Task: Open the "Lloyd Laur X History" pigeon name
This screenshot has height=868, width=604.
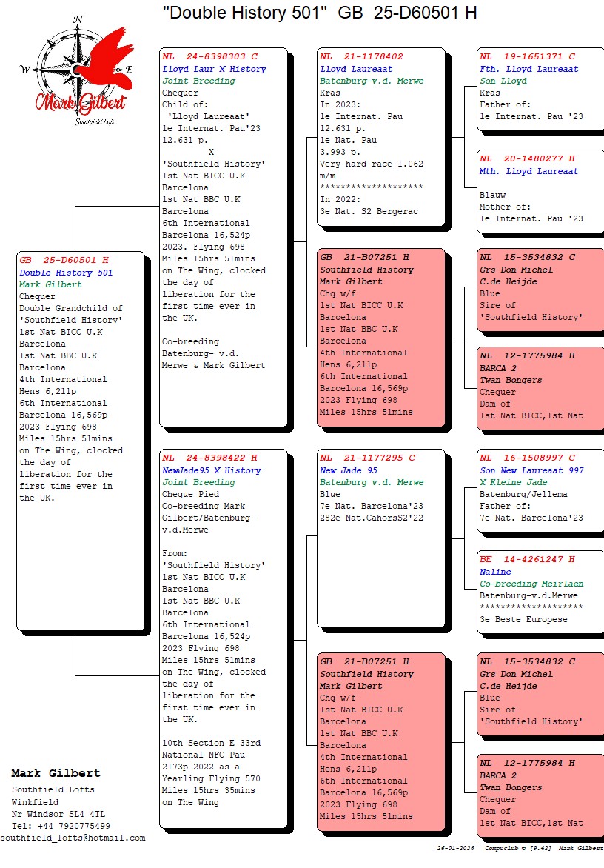Action: 214,69
